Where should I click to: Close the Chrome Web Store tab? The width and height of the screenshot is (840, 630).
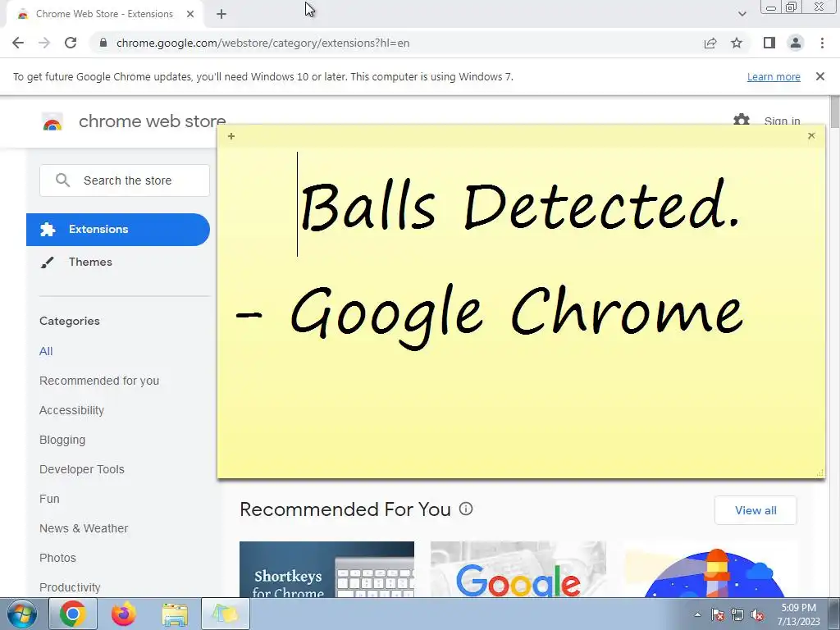click(190, 14)
